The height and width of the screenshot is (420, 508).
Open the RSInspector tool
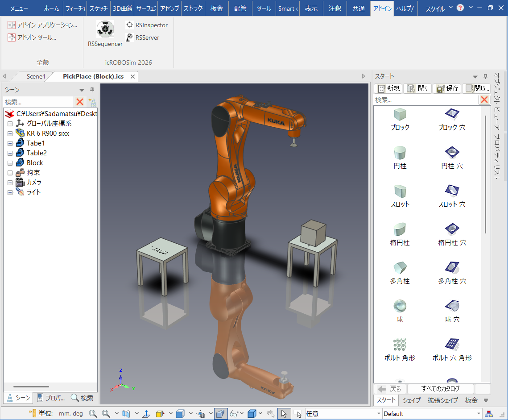(x=147, y=25)
